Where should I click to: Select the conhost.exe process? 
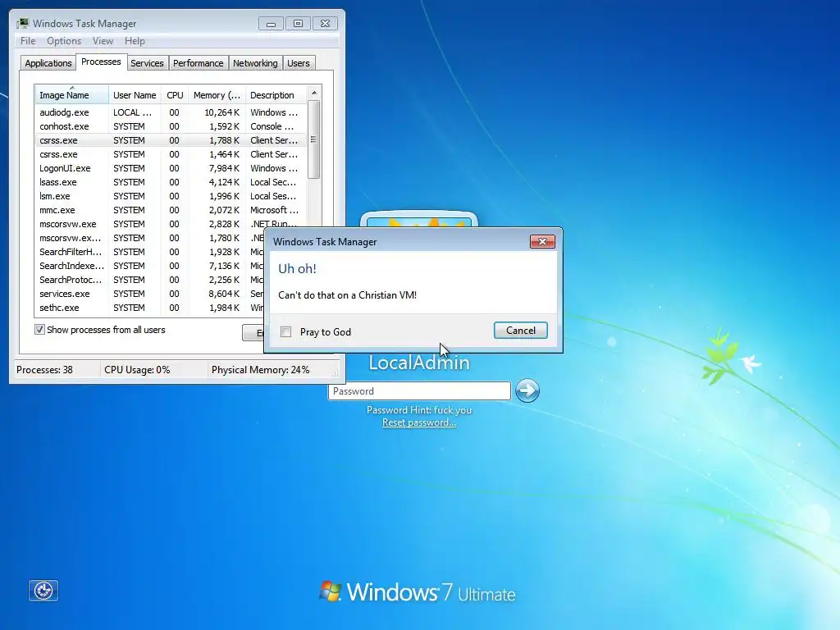pyautogui.click(x=171, y=126)
